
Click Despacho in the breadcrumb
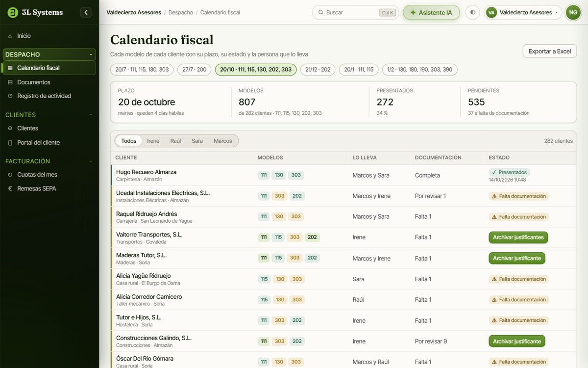181,12
